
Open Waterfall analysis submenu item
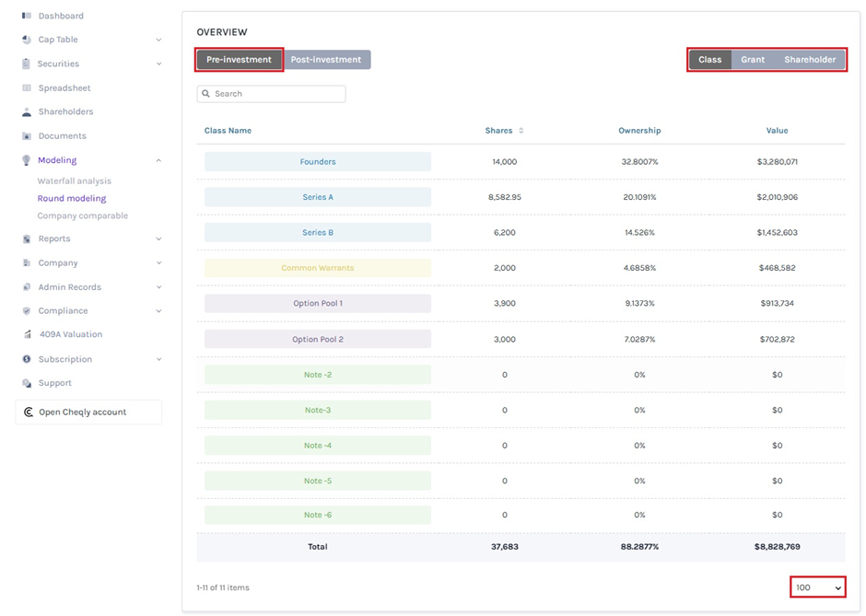coord(74,181)
